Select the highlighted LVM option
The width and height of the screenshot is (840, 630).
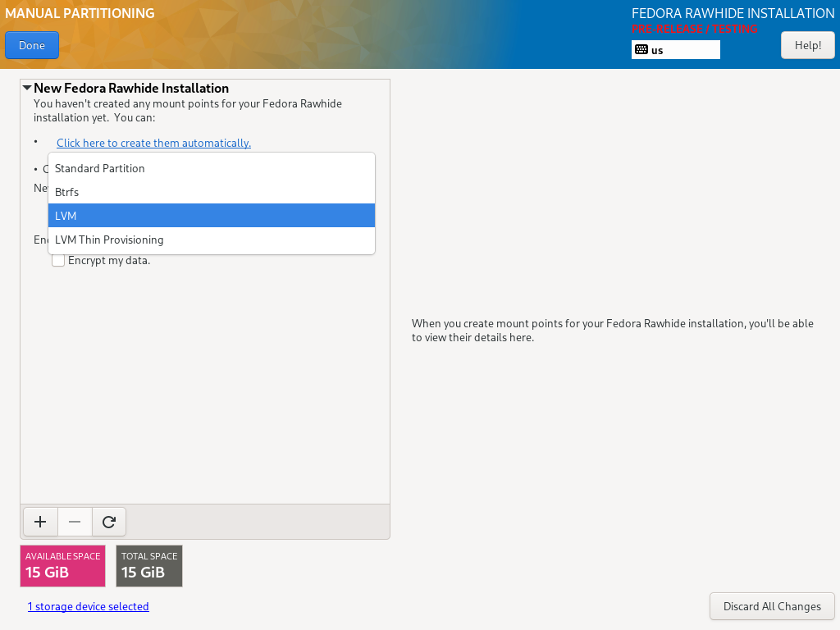click(212, 216)
